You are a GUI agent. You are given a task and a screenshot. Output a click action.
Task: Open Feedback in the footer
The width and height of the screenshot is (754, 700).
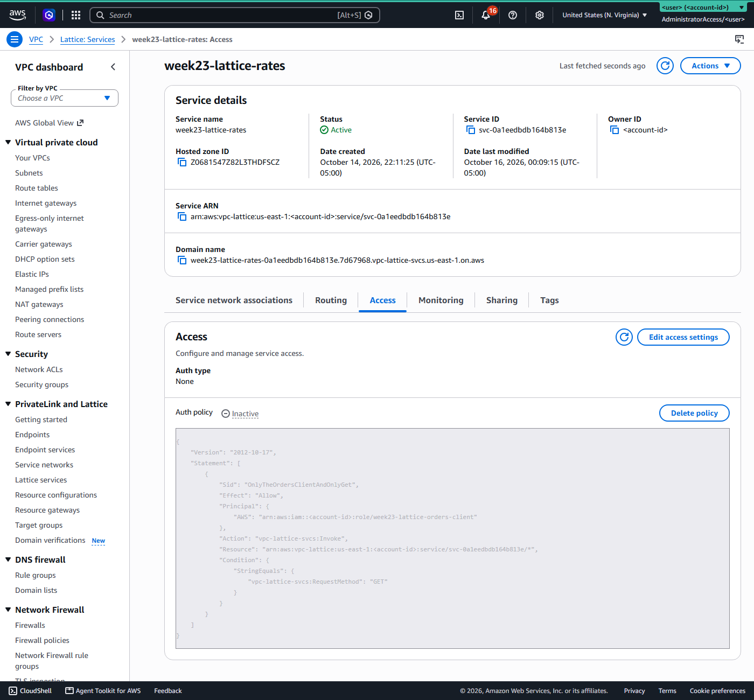coord(168,691)
